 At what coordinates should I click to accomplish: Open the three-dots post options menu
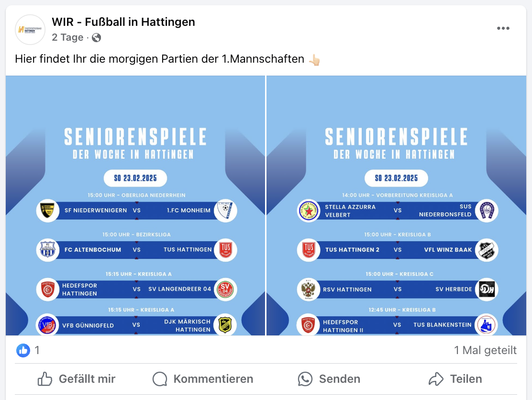click(x=503, y=28)
